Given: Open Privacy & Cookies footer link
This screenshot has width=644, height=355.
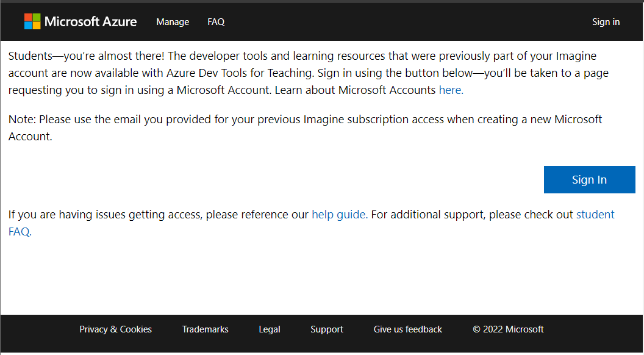Looking at the screenshot, I should (x=115, y=329).
